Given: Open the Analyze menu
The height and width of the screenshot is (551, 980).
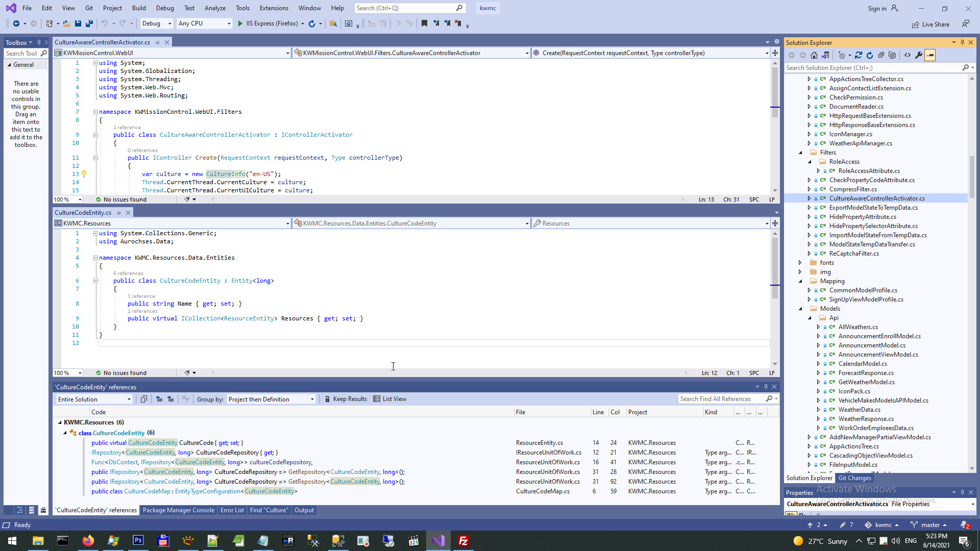Looking at the screenshot, I should 215,8.
